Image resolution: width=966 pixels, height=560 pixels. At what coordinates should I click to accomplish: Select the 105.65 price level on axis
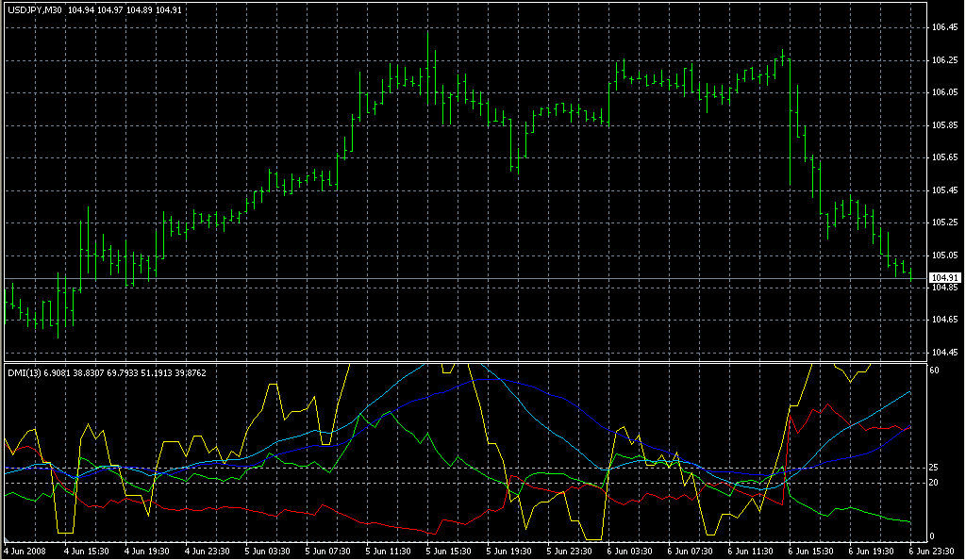point(944,157)
